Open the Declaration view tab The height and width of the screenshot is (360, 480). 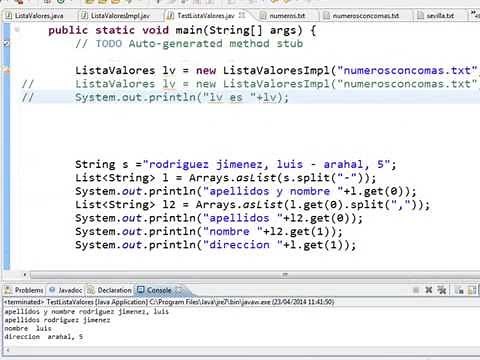[x=110, y=290]
